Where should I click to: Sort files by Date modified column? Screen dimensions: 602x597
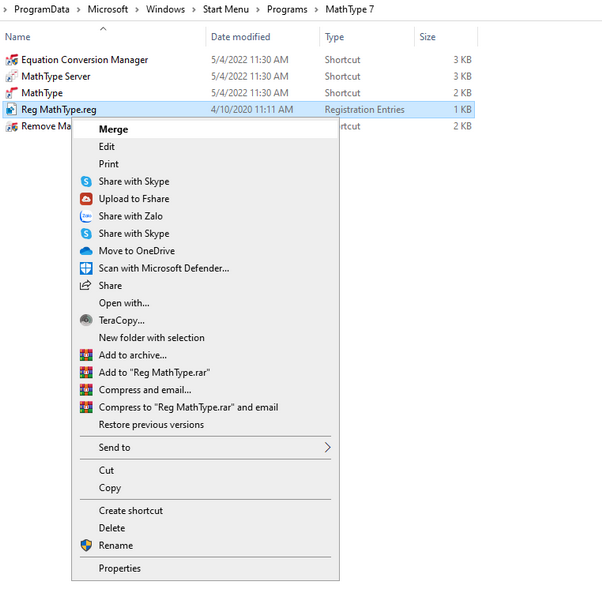click(240, 37)
